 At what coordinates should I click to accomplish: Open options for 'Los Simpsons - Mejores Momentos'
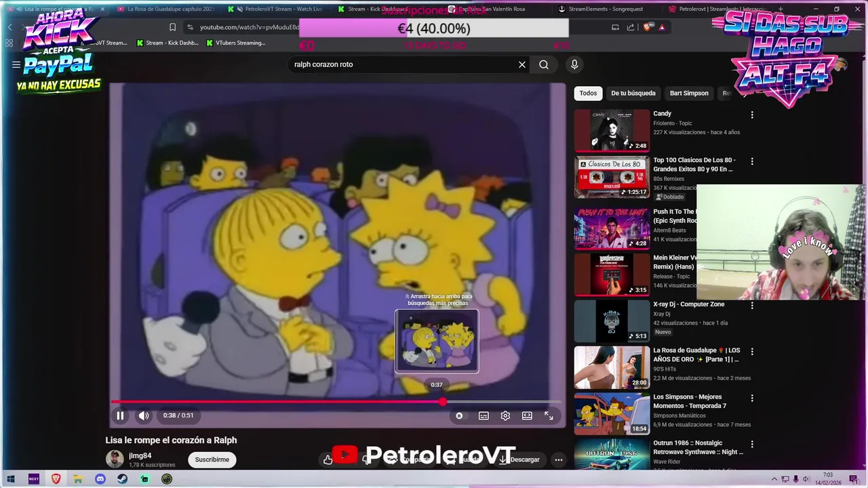point(752,398)
